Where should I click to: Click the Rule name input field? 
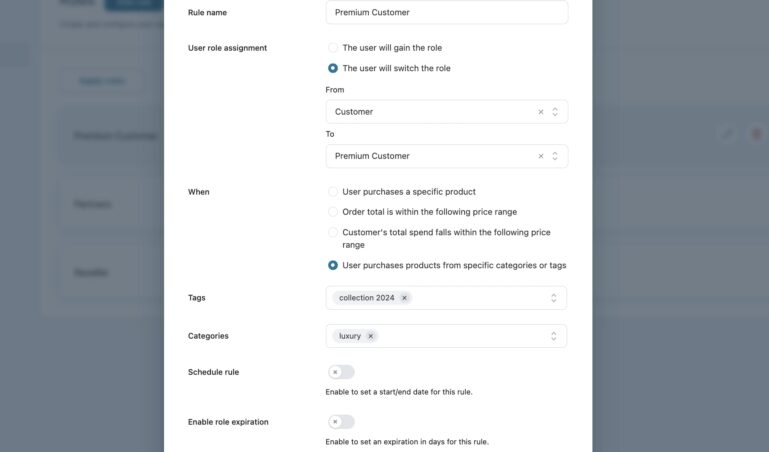[446, 13]
